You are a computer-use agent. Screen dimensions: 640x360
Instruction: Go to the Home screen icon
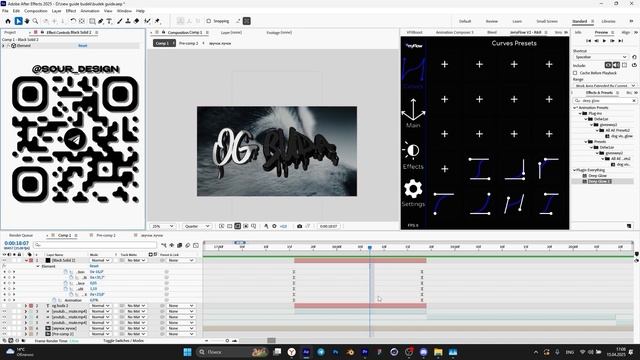point(8,21)
